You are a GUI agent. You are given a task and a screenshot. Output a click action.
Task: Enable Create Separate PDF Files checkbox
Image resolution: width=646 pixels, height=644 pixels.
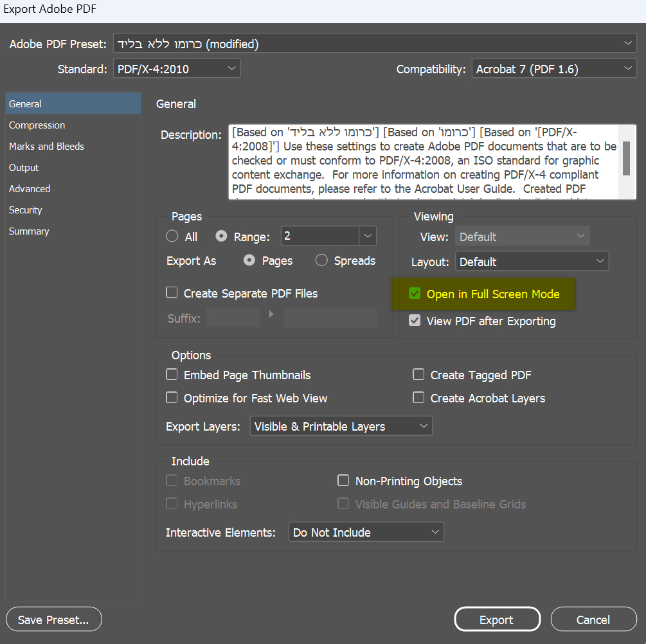pos(172,293)
